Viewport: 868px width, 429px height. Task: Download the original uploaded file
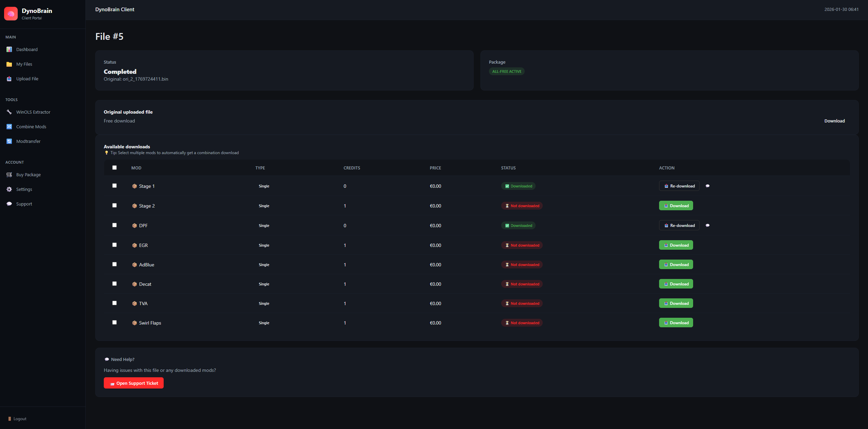pos(834,121)
